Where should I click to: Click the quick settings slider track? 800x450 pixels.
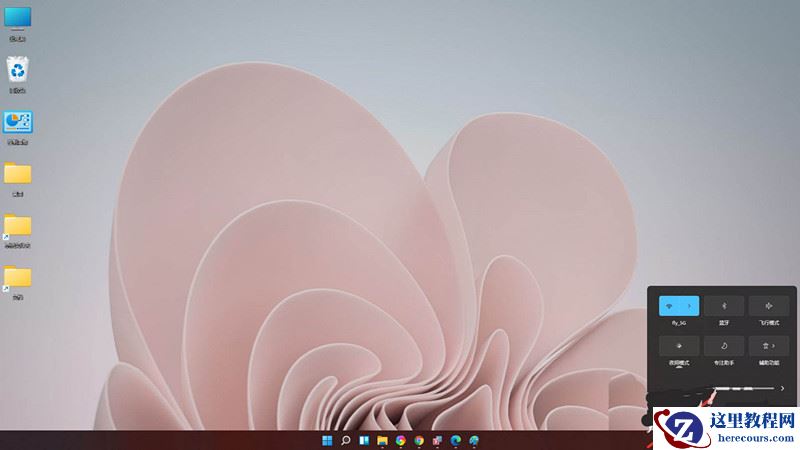click(744, 389)
